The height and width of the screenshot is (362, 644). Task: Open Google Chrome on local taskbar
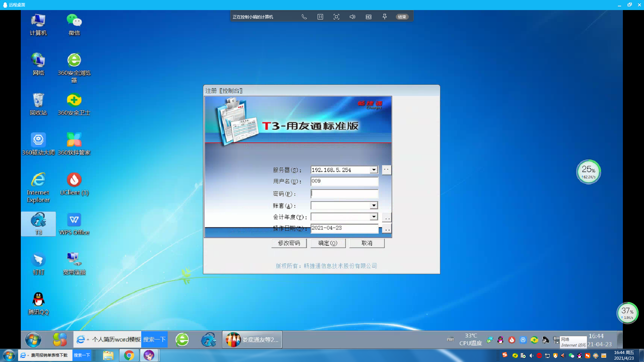pos(129,355)
